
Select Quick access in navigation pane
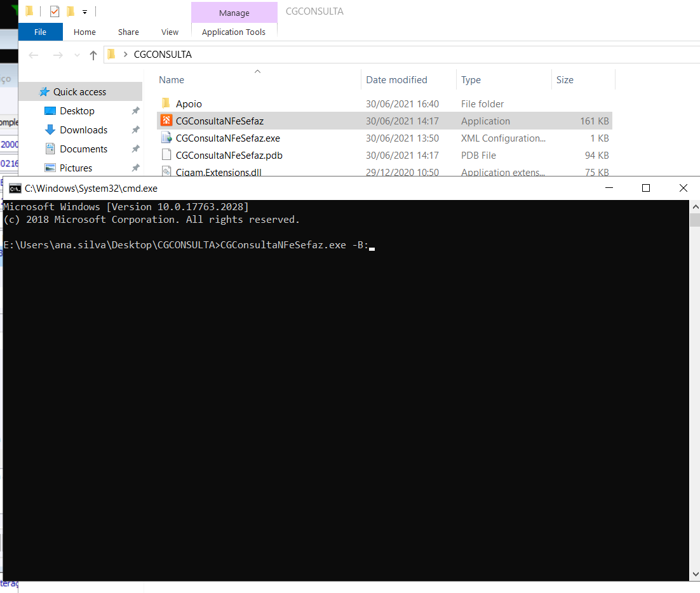81,92
